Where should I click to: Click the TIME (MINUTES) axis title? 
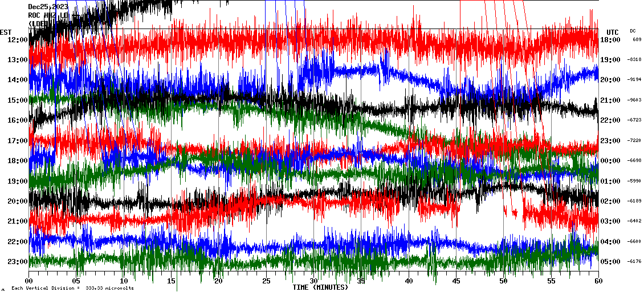coord(320,287)
